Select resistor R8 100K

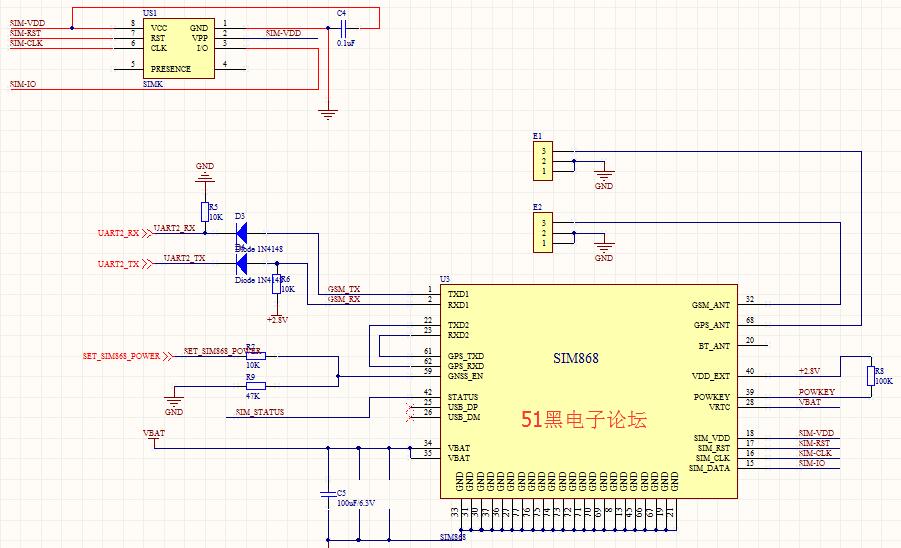coord(871,376)
